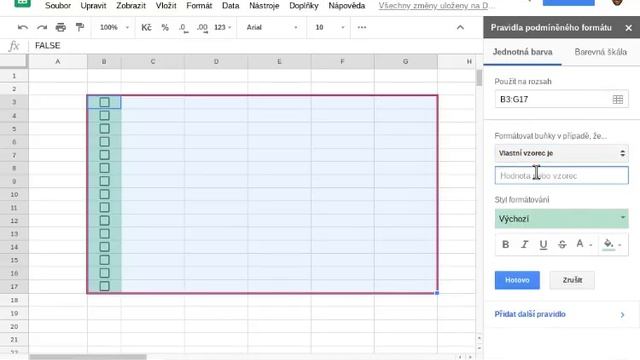Tick the checkbox in row 3
The image size is (640, 360).
click(104, 102)
